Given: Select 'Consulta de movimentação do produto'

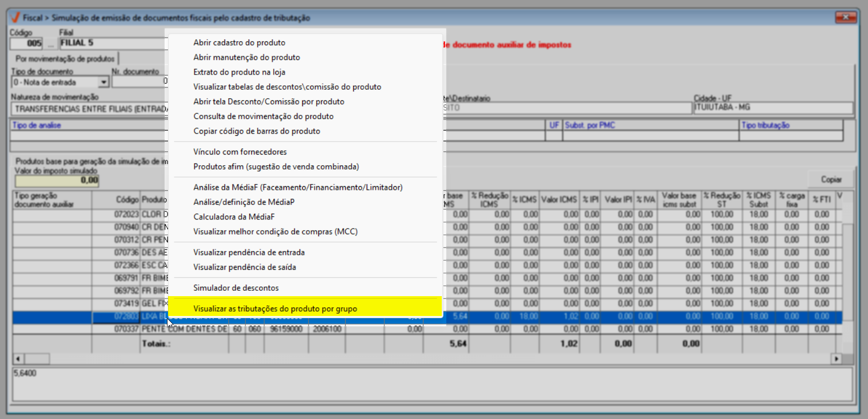Looking at the screenshot, I should tap(263, 116).
